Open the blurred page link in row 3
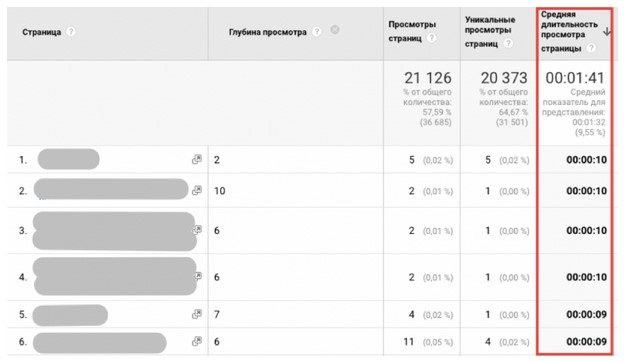The width and height of the screenshot is (624, 362). [x=115, y=231]
